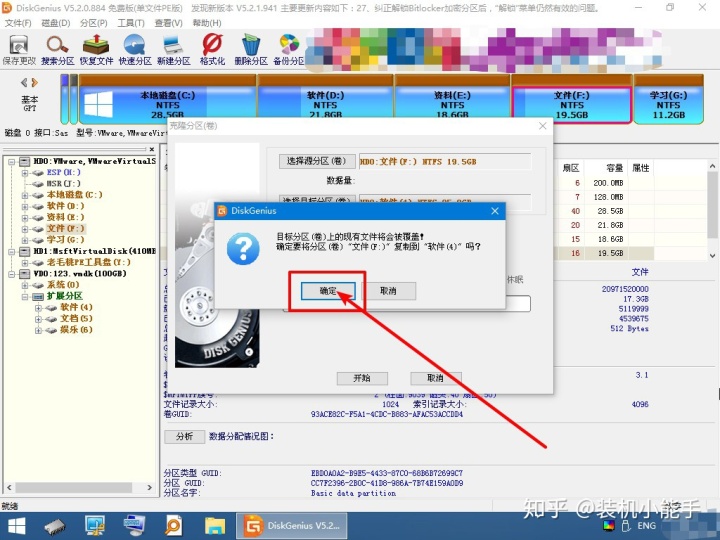Collapse the HD0:VMware disk tree node

(11, 162)
